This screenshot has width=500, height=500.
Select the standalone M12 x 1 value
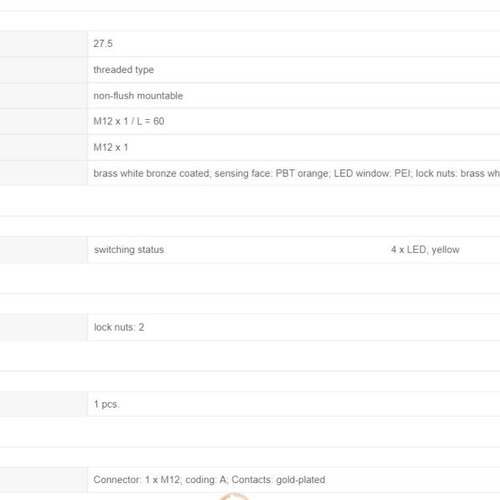pos(111,147)
